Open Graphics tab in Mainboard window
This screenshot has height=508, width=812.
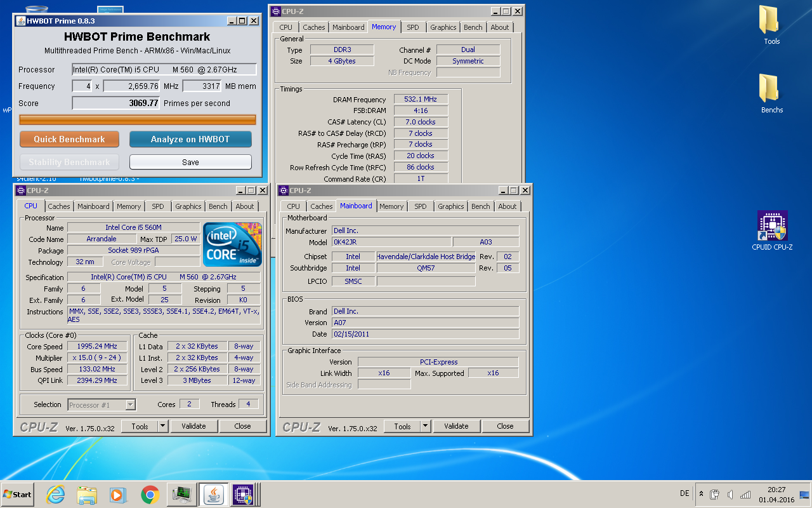(x=451, y=206)
